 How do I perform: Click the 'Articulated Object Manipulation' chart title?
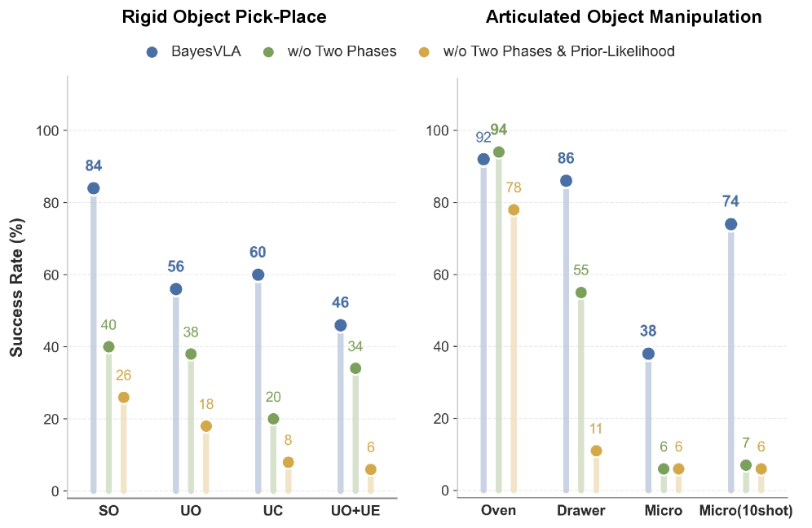pos(624,17)
